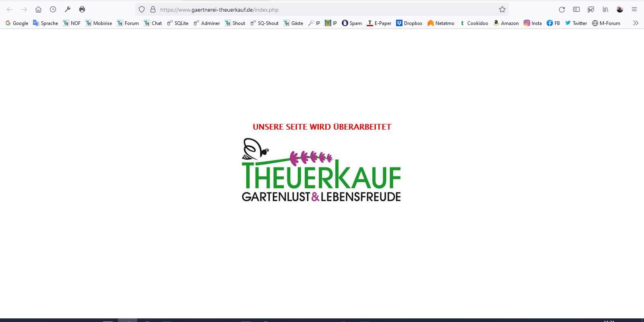This screenshot has height=322, width=644.
Task: Open the Chat bookmark
Action: click(153, 23)
